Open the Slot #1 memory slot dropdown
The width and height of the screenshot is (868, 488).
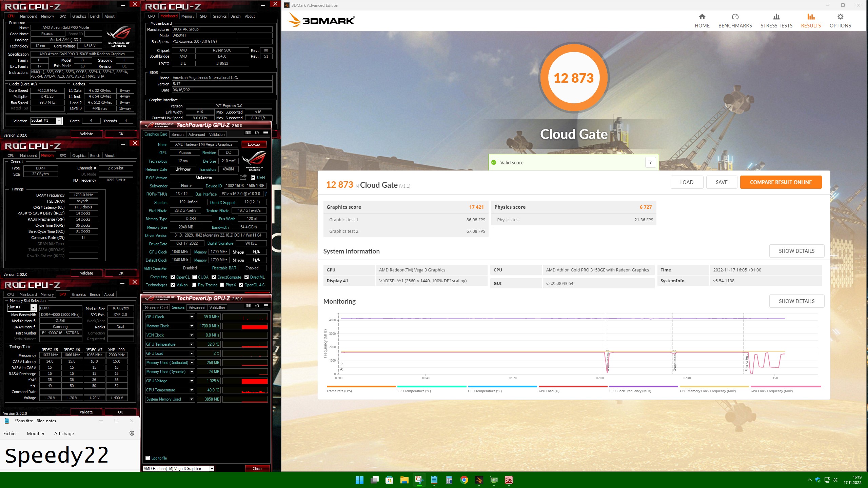point(22,307)
